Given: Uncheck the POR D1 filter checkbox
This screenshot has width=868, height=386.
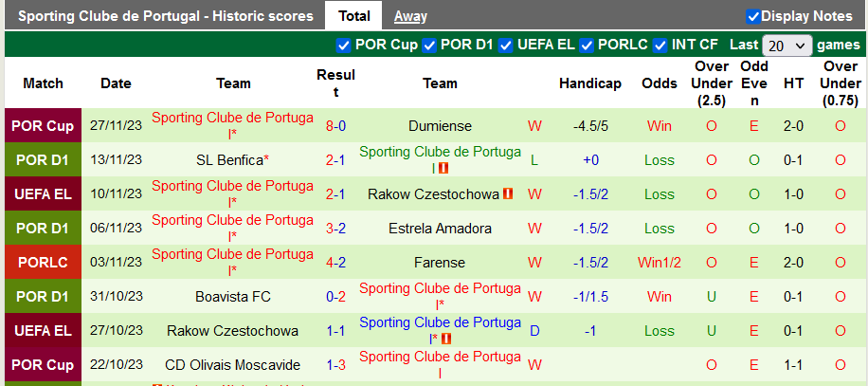Looking at the screenshot, I should click(429, 45).
